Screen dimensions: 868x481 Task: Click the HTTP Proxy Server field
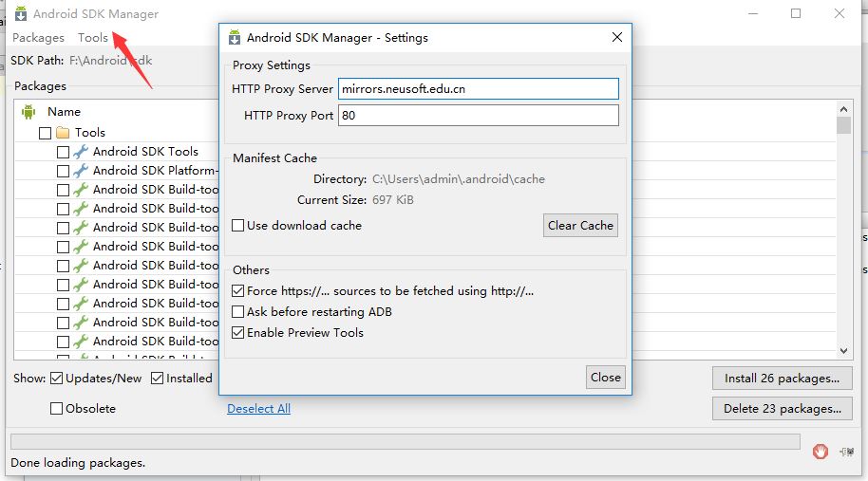479,89
